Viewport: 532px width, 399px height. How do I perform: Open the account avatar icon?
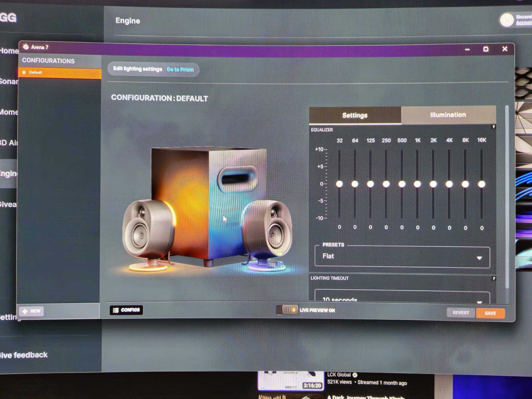507,20
